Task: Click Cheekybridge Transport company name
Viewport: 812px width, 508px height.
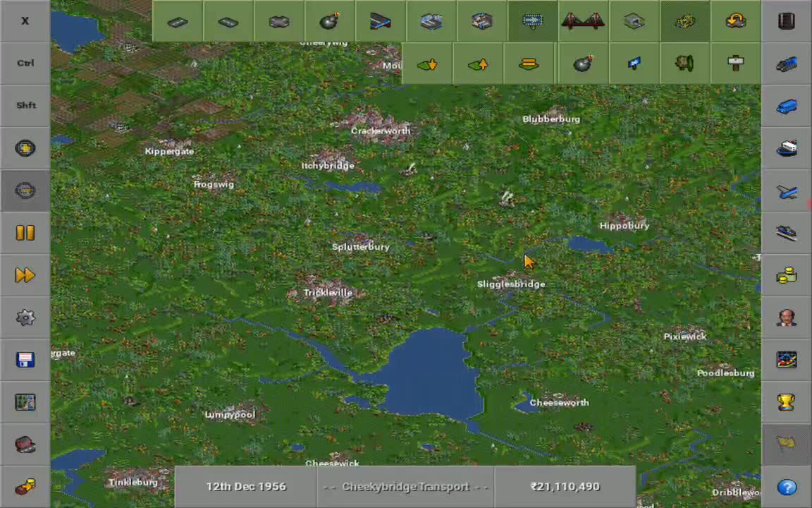Action: [x=405, y=487]
